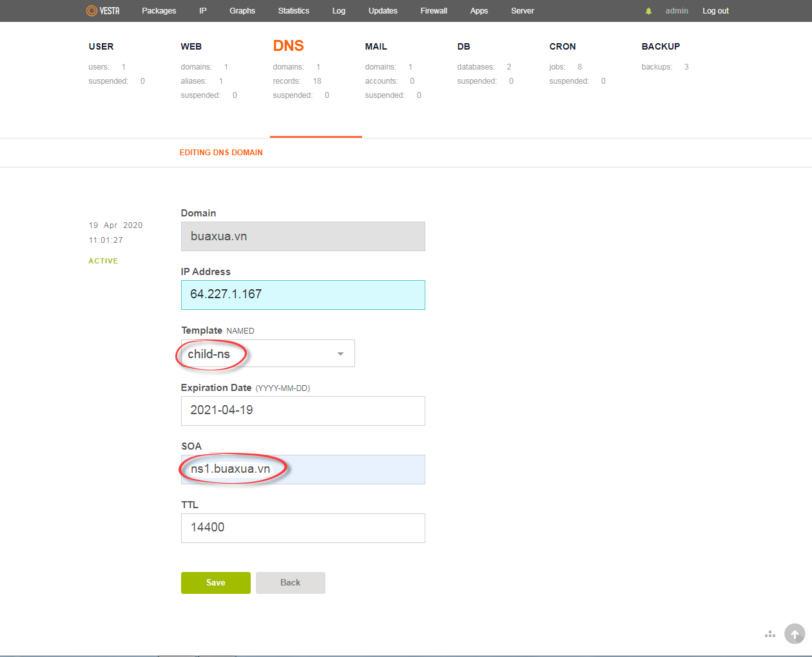Focus the SOA input field

tap(303, 470)
